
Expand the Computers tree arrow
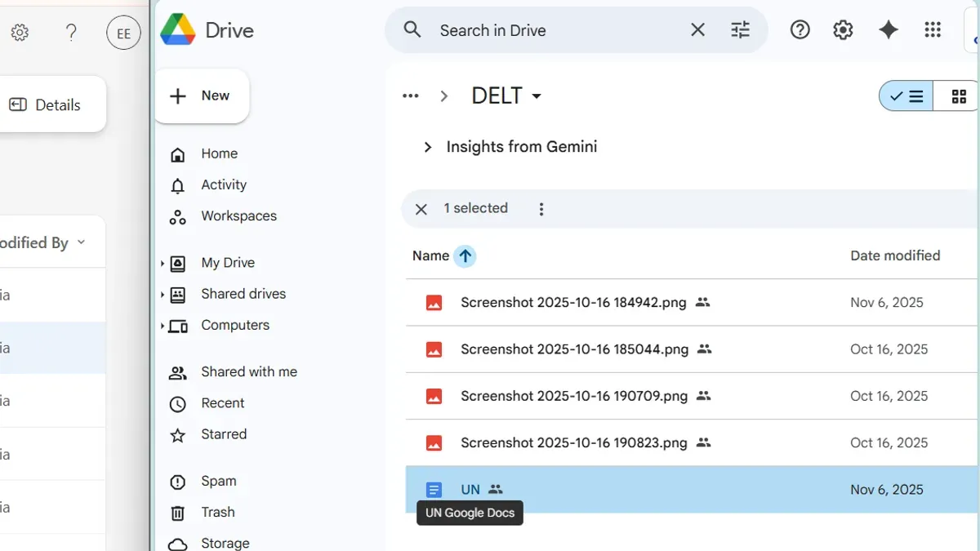click(163, 326)
